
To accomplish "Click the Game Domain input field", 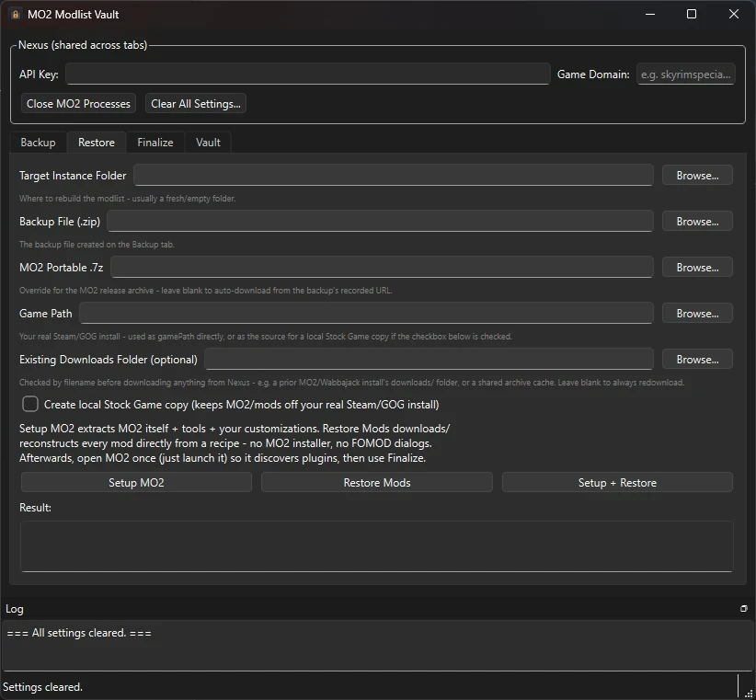I will coord(685,74).
